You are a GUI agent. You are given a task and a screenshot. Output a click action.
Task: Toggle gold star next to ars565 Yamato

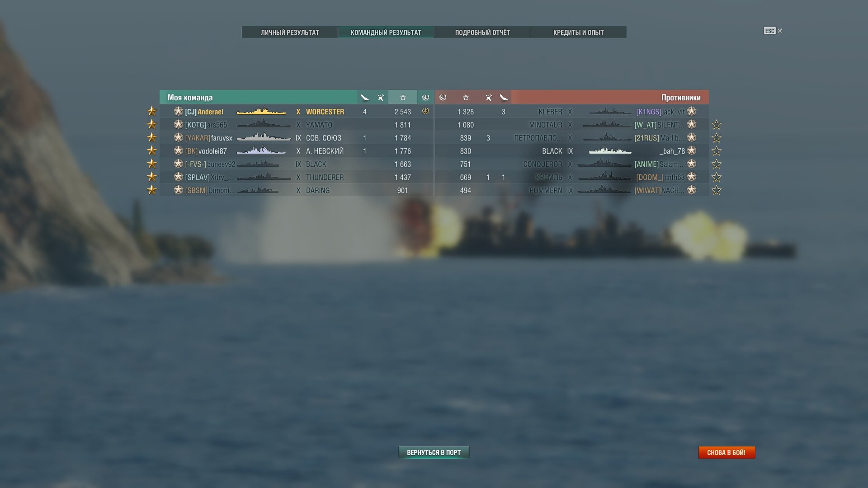[152, 124]
